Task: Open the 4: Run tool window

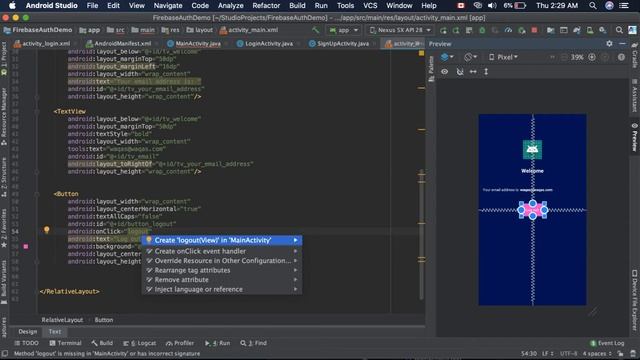Action: tap(218, 343)
